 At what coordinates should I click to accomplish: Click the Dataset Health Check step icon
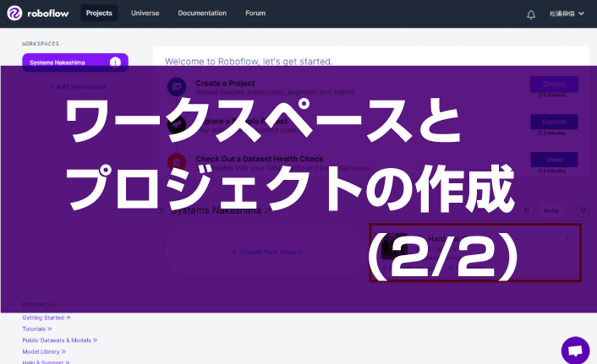(x=177, y=162)
